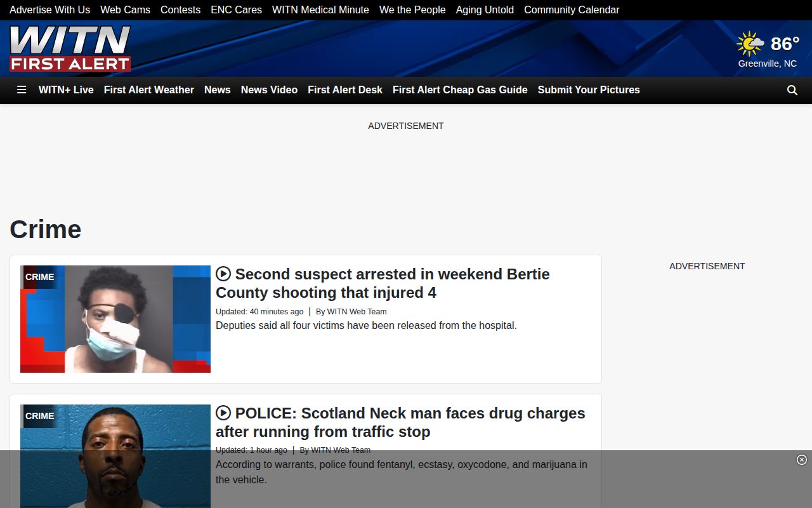The image size is (812, 508).
Task: Open Second suspect arrested Bertie County article
Action: (383, 283)
